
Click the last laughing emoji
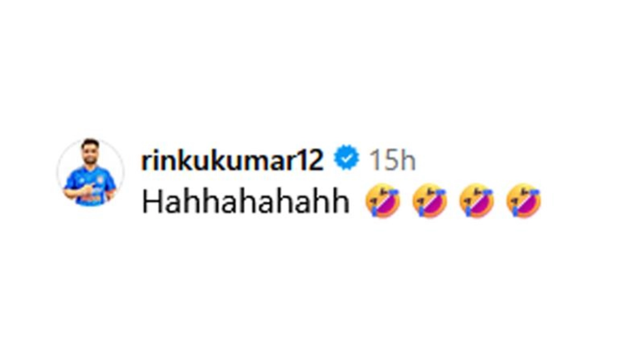click(x=524, y=201)
